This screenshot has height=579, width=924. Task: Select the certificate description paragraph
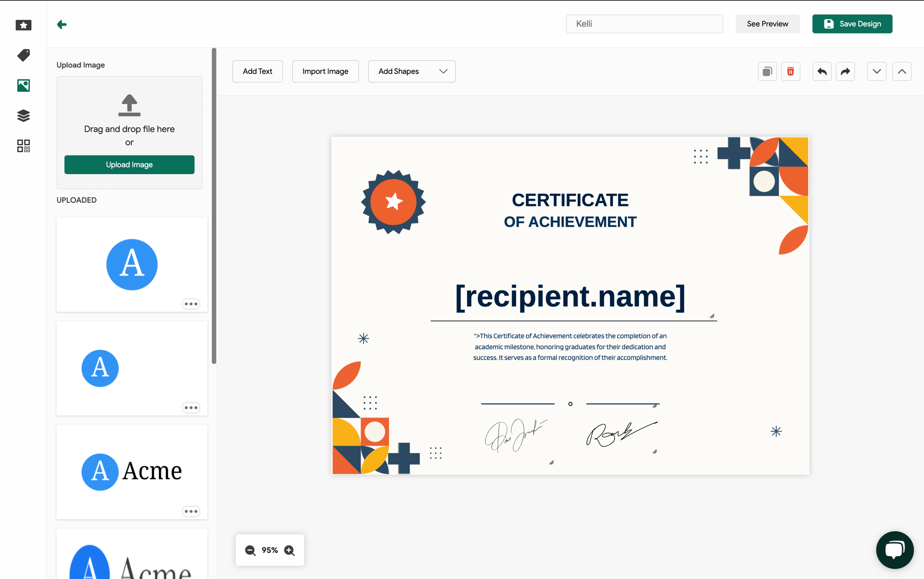[570, 347]
